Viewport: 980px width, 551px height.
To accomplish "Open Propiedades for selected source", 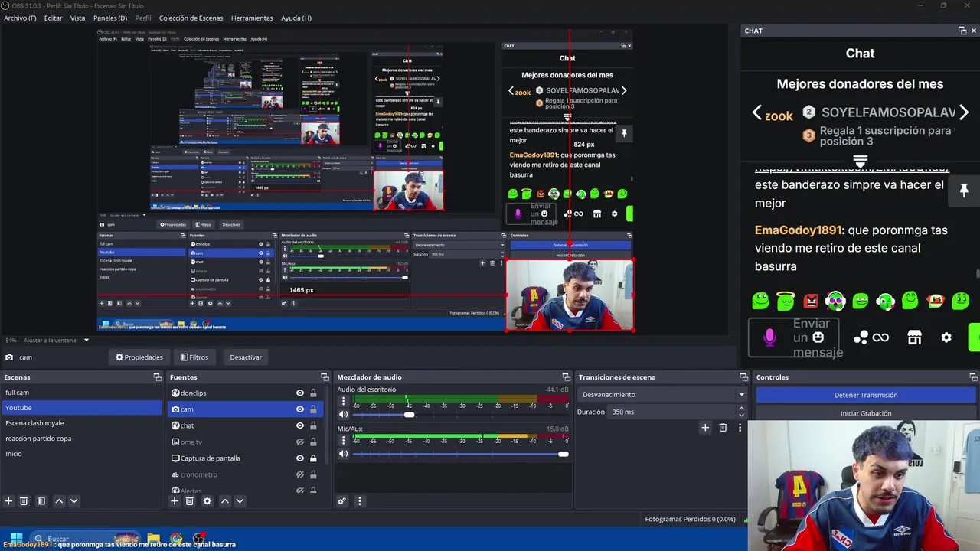I will (x=139, y=357).
